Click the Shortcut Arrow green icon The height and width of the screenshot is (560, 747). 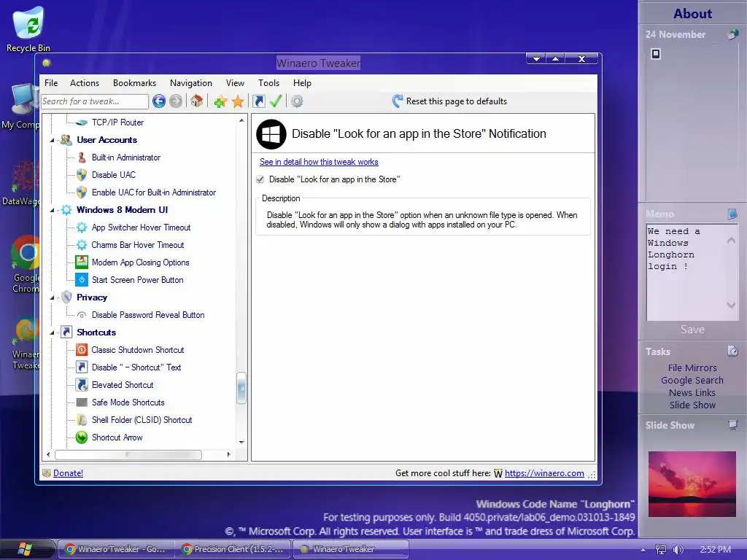click(x=82, y=437)
